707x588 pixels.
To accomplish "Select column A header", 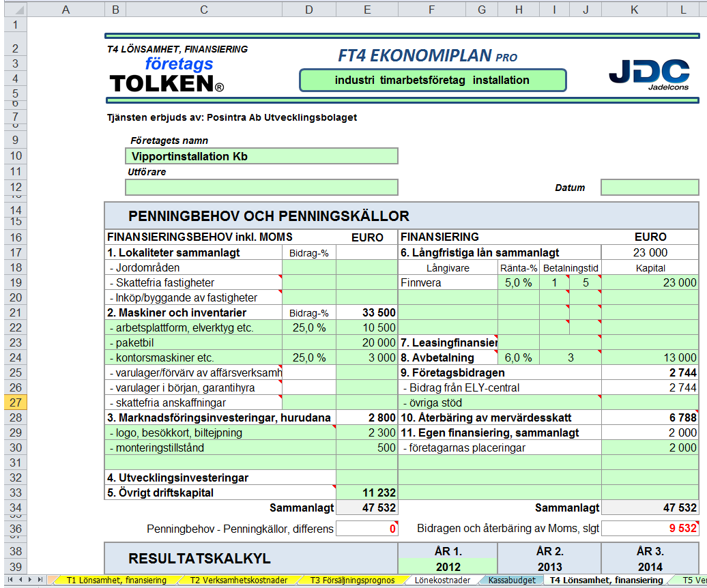I will coord(66,10).
